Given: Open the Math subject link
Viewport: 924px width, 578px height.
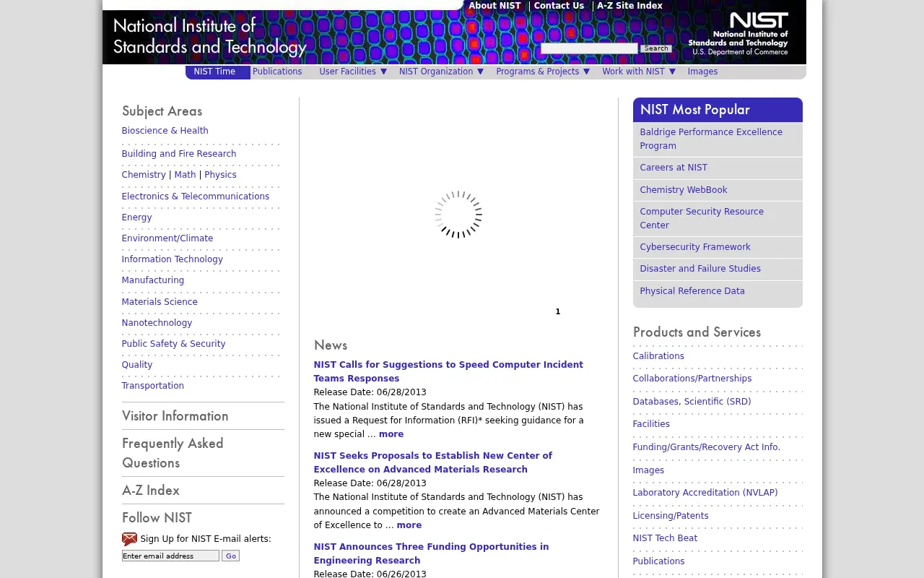Looking at the screenshot, I should (x=185, y=175).
